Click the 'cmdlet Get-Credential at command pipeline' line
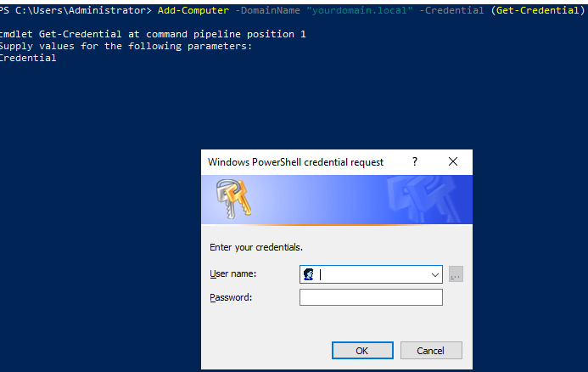This screenshot has height=372, width=588. tap(153, 34)
